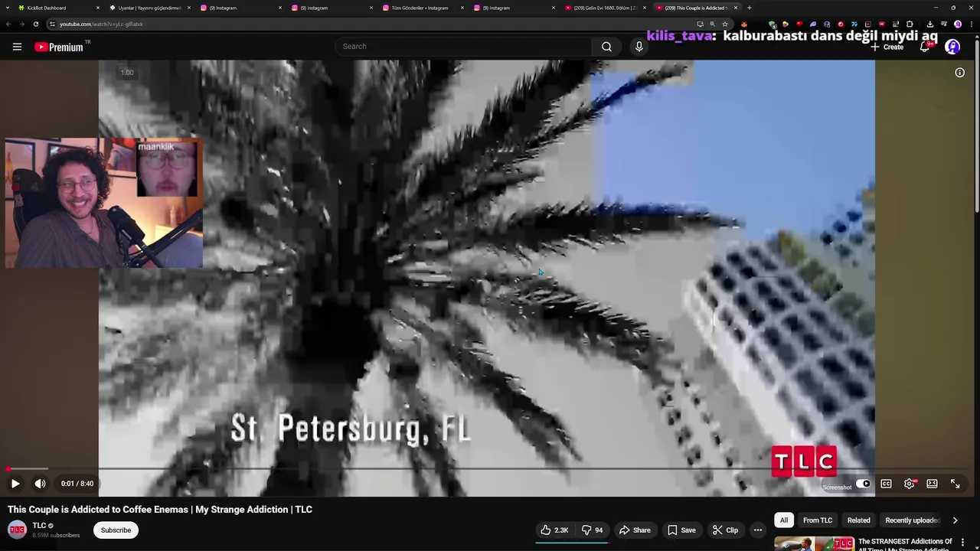980x551 pixels.
Task: Click the YouTube Search input field
Action: coord(463,47)
